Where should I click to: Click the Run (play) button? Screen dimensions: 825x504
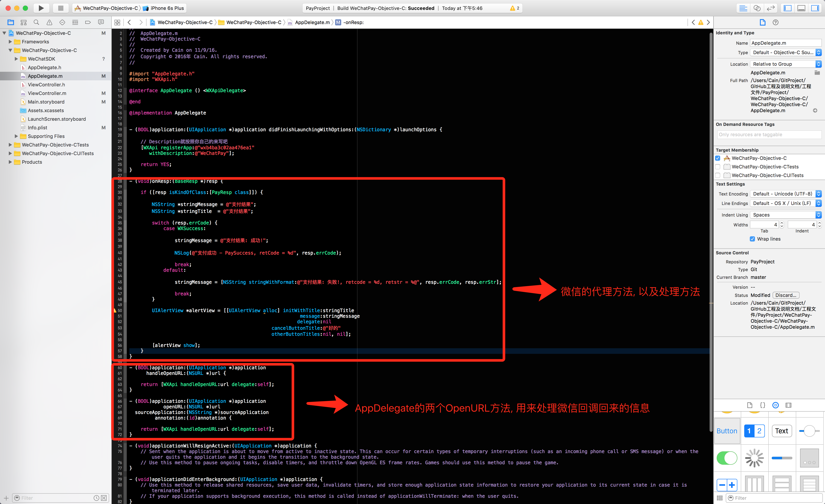pos(41,8)
